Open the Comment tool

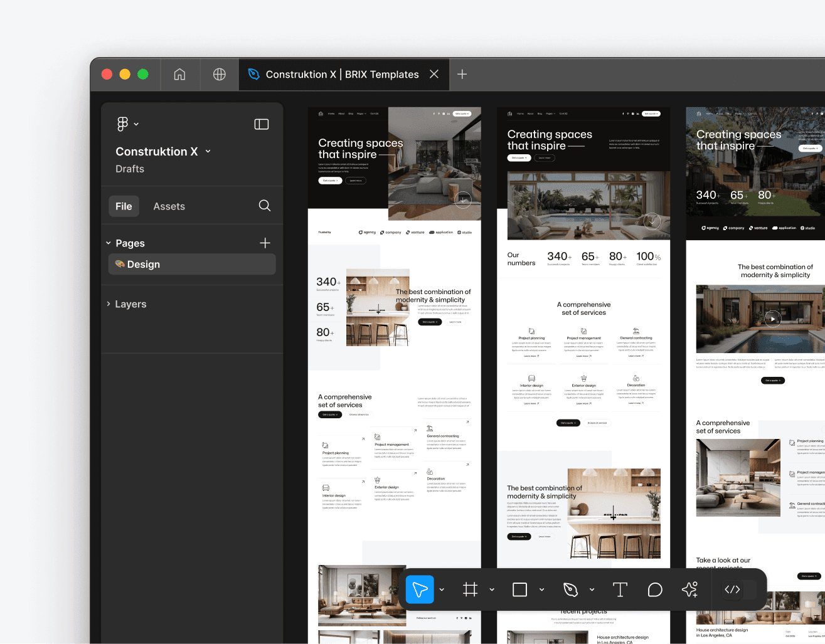655,589
